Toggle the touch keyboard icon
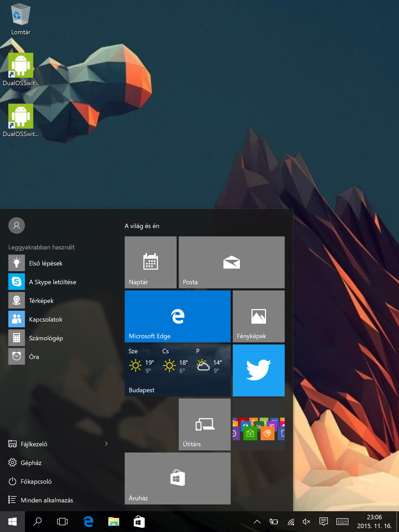The height and width of the screenshot is (532, 399). [342, 522]
